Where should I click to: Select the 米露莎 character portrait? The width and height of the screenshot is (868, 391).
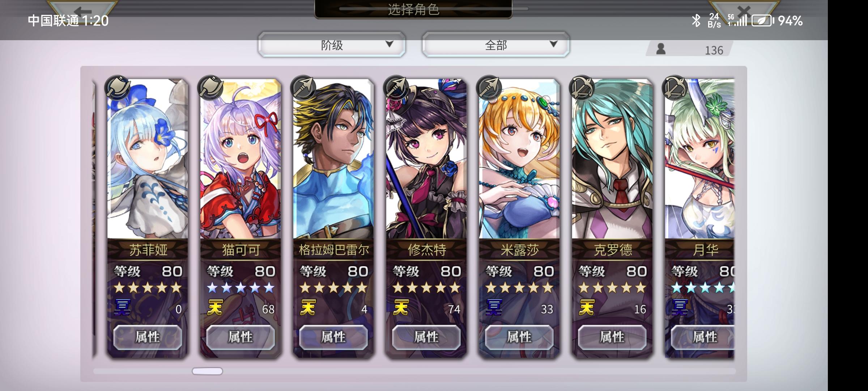tap(519, 159)
